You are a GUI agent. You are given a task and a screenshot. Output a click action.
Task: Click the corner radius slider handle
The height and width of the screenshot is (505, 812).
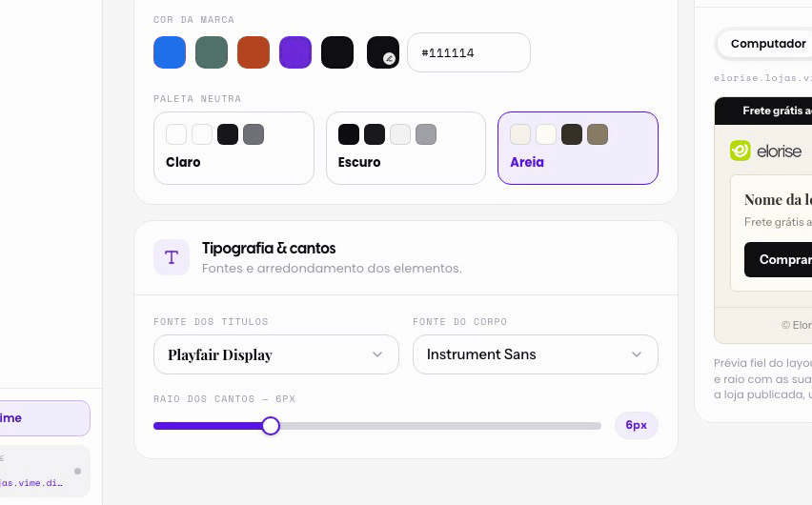pos(271,426)
